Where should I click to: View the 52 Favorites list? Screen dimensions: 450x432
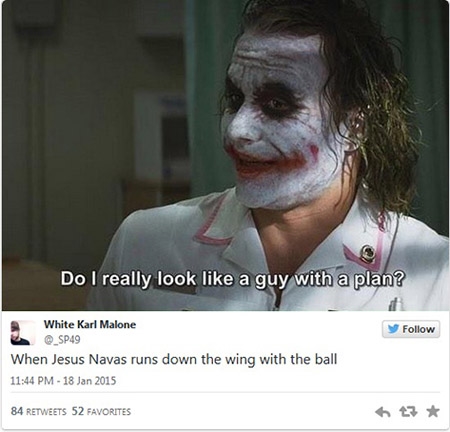pos(101,411)
